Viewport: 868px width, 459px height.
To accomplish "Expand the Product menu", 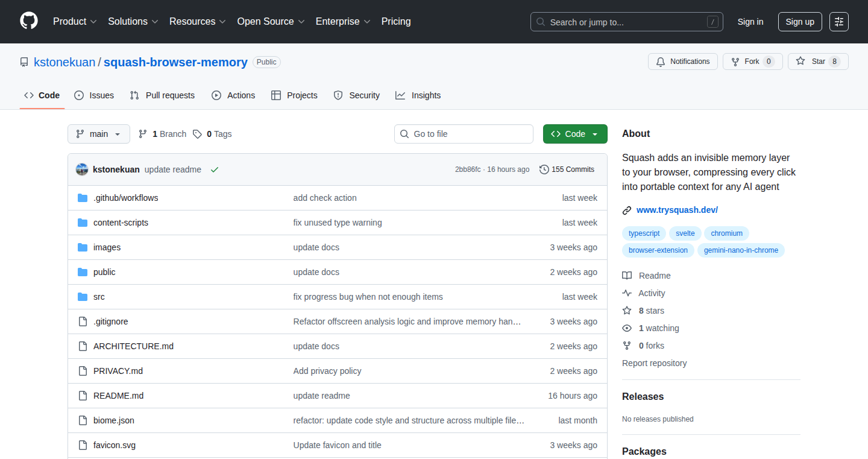I will click(75, 21).
